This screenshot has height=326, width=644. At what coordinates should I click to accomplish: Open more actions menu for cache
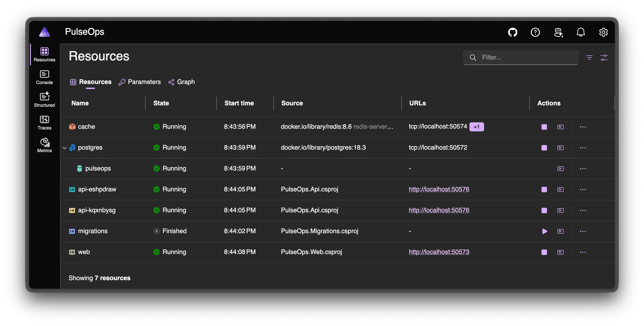click(583, 127)
